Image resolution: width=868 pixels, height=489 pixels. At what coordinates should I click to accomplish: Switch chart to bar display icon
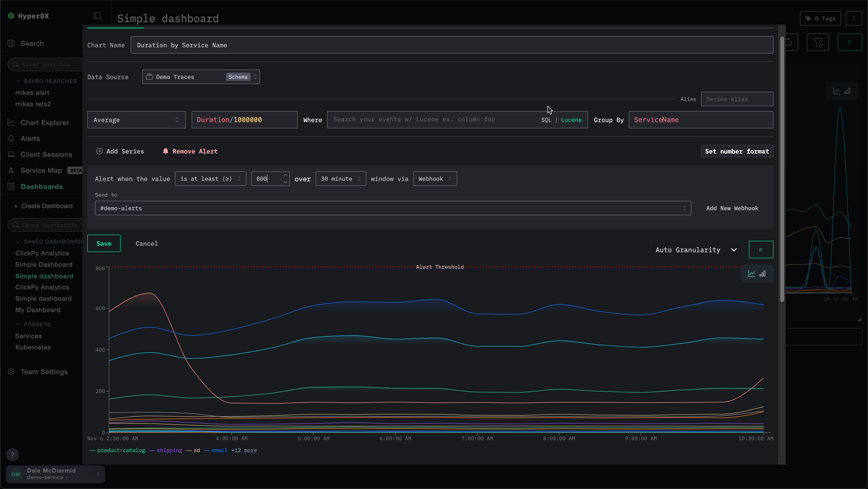(762, 273)
